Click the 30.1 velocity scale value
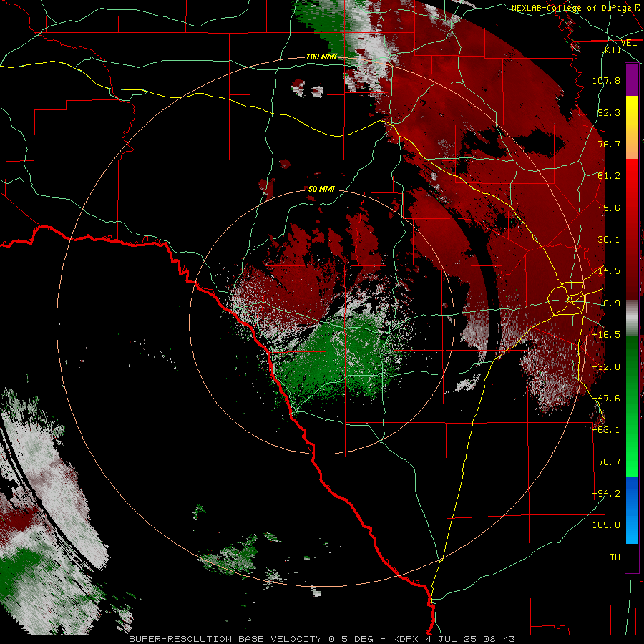This screenshot has height=644, width=644. 609,240
